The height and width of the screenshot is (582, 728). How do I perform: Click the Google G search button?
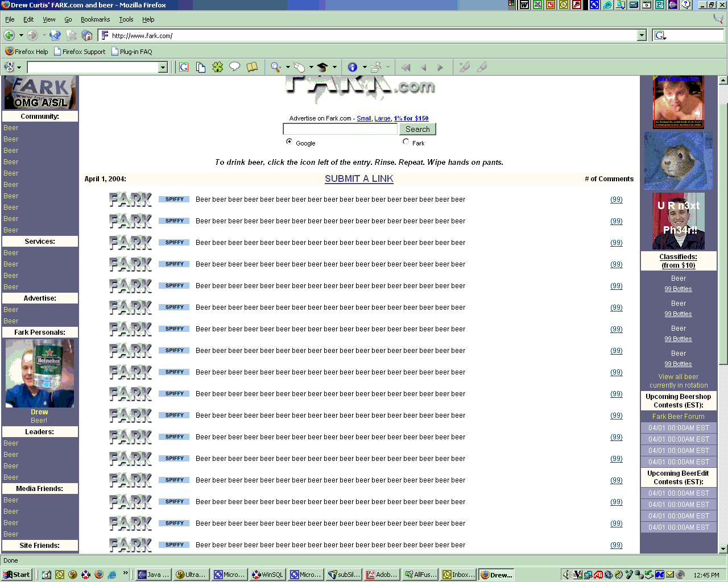click(x=184, y=67)
